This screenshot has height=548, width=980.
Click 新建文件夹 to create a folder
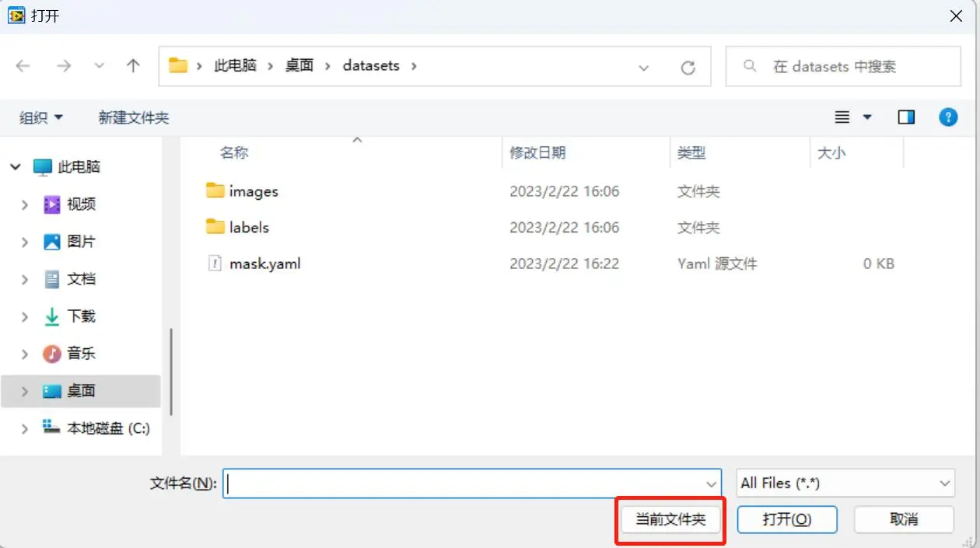[133, 117]
